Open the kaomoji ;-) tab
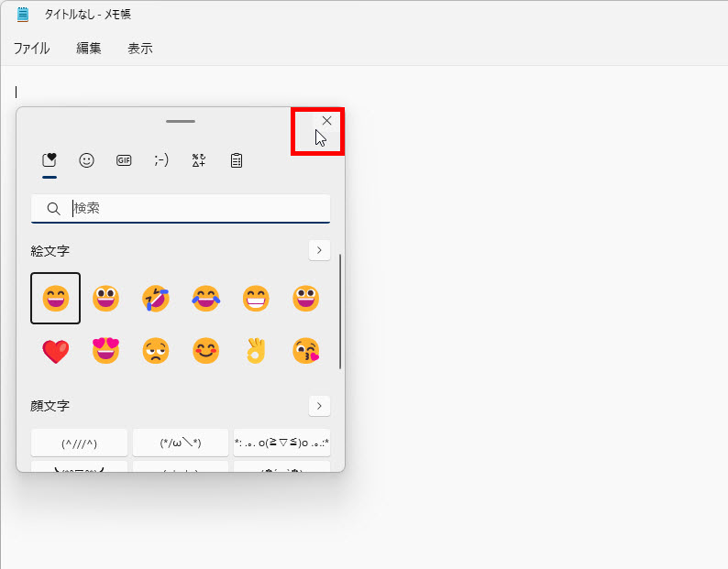728x569 pixels. 161,160
